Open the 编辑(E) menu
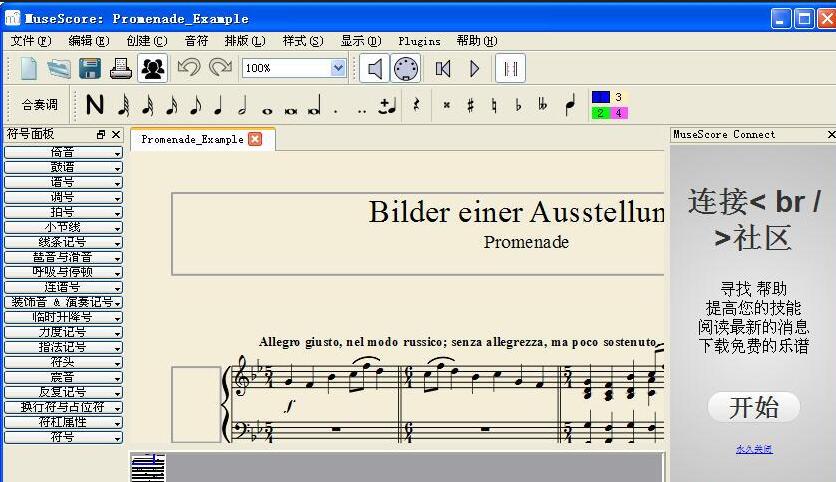Image resolution: width=836 pixels, height=482 pixels. pos(89,41)
